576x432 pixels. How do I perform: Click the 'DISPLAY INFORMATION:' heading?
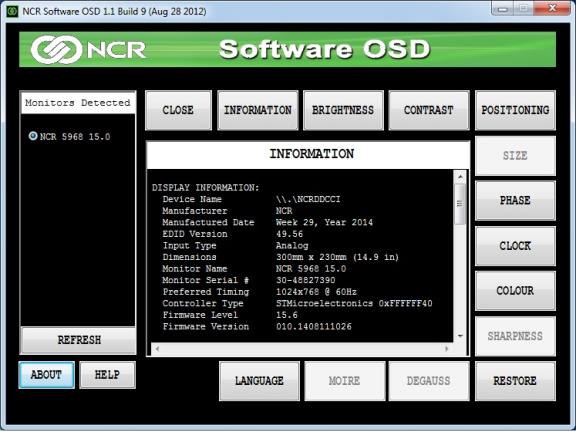pos(205,188)
